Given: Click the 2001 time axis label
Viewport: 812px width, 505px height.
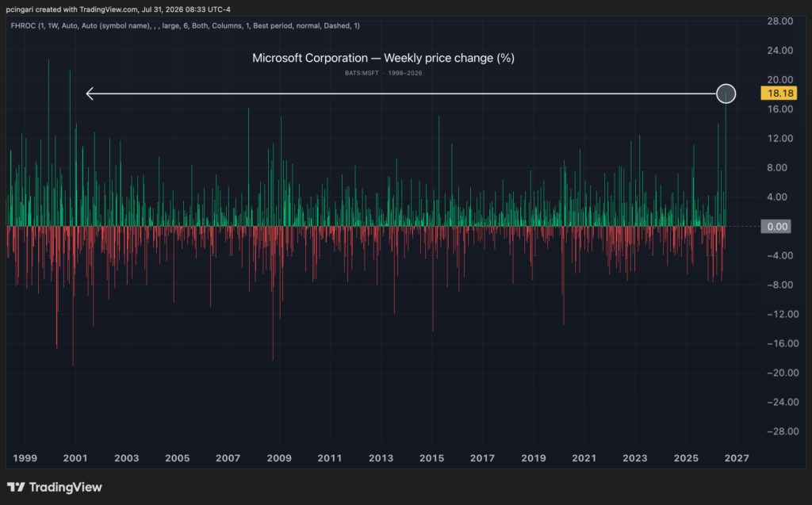Looking at the screenshot, I should (x=75, y=458).
